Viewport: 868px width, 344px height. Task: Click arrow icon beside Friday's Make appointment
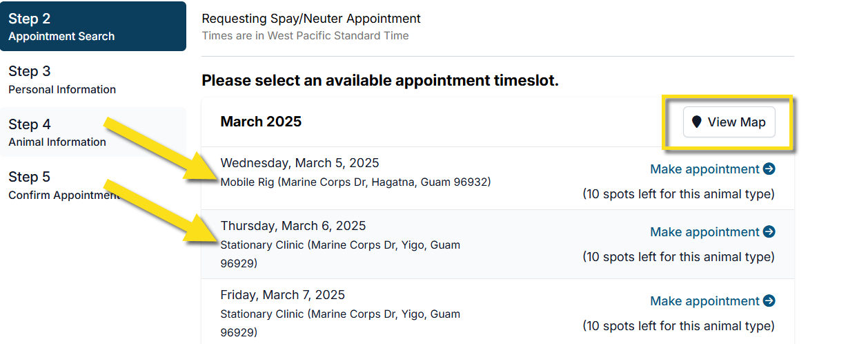click(x=769, y=301)
